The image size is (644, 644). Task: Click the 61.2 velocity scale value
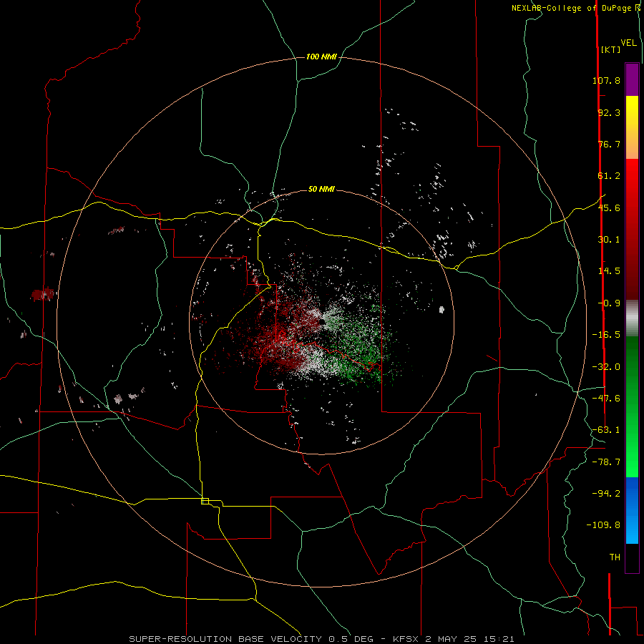click(609, 176)
